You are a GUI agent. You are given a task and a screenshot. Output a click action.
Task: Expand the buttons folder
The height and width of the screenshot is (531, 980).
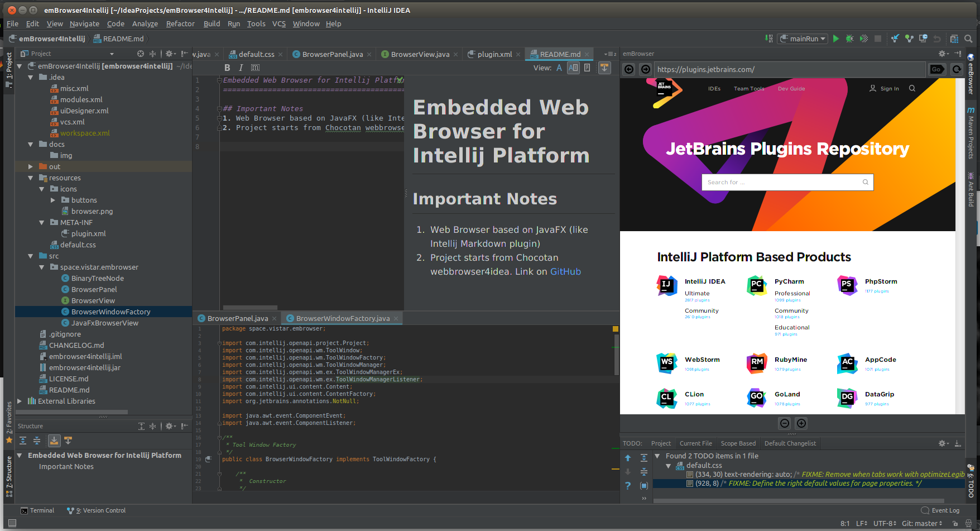(53, 200)
